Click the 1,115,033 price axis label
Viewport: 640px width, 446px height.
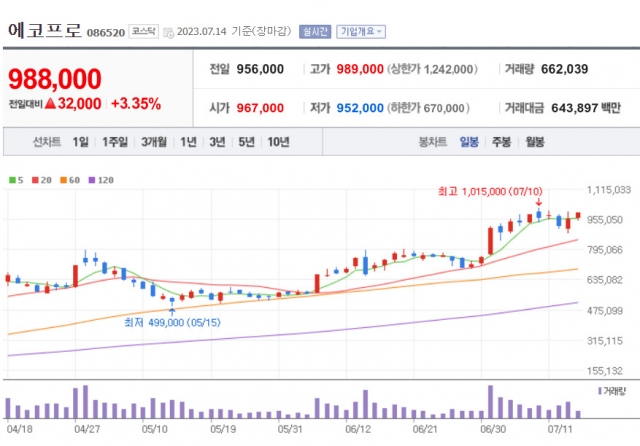(609, 190)
